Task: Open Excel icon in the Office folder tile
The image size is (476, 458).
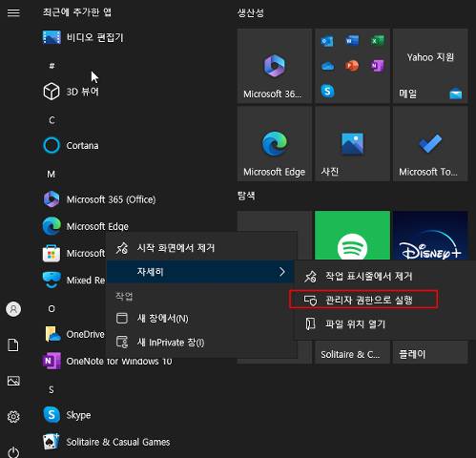Action: click(x=378, y=40)
